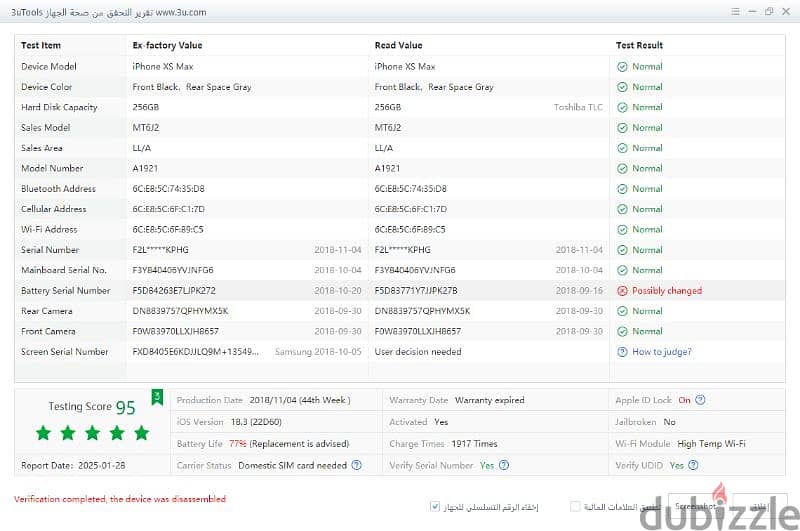This screenshot has width=800, height=531.
Task: Click the Jailbroken No status
Action: [x=669, y=422]
